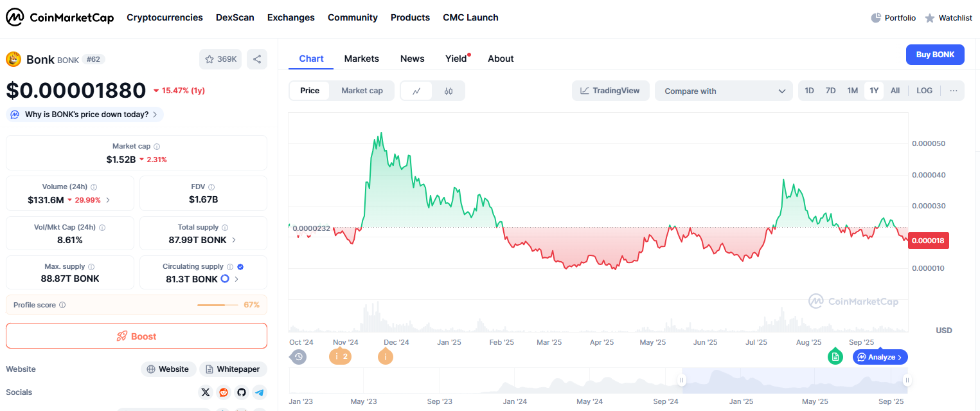Expand the Total supply details chevron

pos(234,240)
